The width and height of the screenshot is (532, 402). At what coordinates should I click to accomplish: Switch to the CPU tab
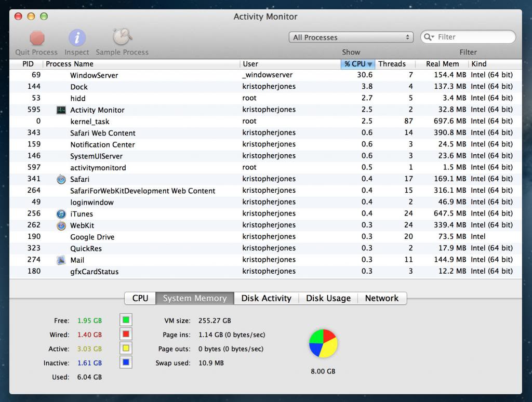click(x=140, y=298)
